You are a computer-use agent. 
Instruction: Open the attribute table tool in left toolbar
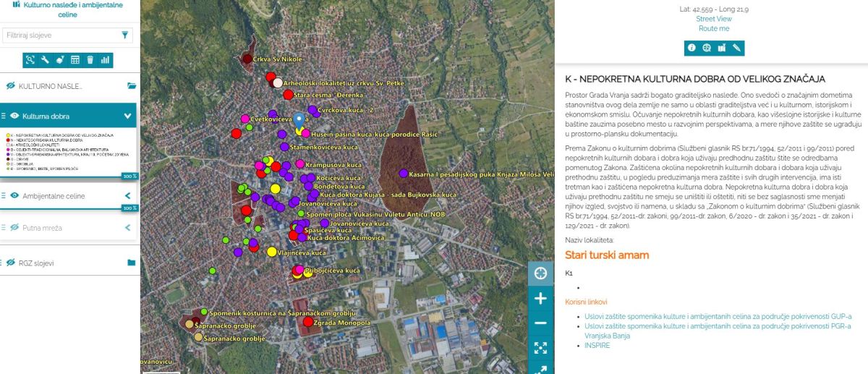click(75, 60)
